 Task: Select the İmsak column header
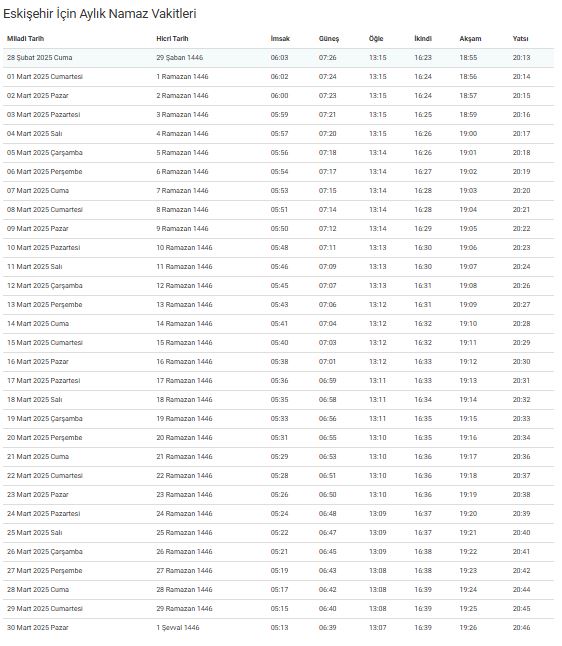[x=280, y=39]
